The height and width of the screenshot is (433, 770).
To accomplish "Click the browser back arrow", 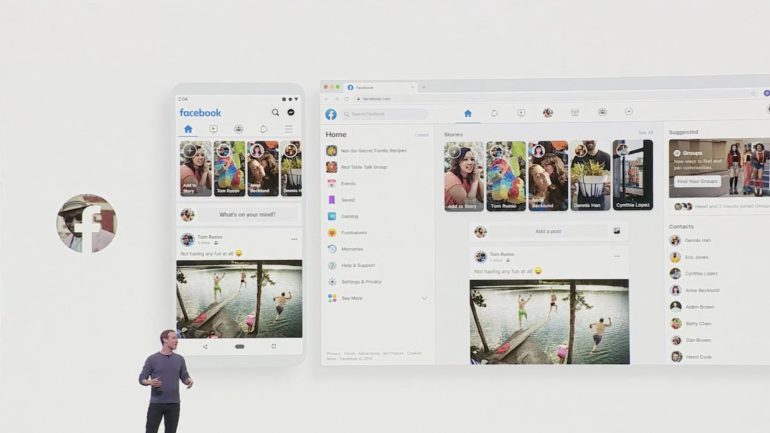I will [x=327, y=99].
